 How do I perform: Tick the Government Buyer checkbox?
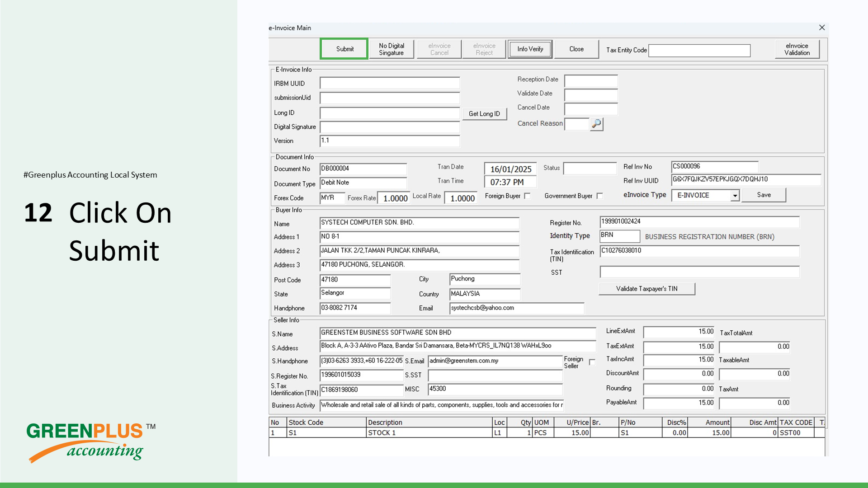pyautogui.click(x=599, y=196)
